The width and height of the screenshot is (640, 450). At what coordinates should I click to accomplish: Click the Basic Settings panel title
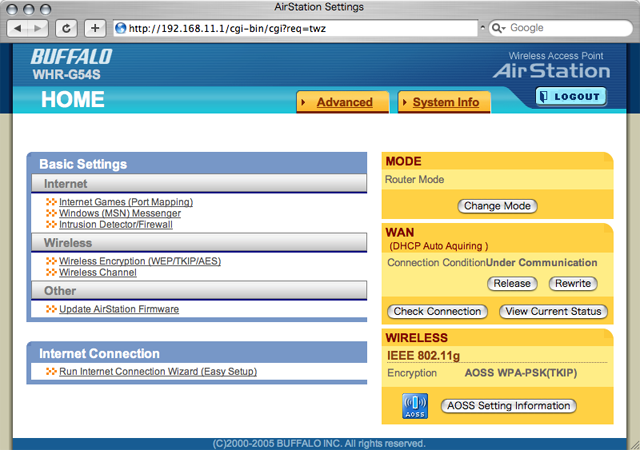[83, 164]
